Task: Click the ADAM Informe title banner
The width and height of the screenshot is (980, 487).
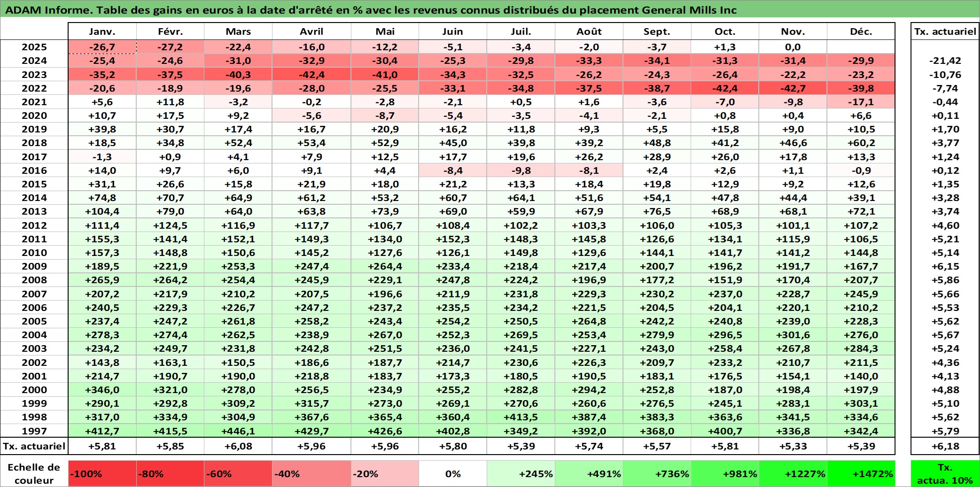Action: 490,9
